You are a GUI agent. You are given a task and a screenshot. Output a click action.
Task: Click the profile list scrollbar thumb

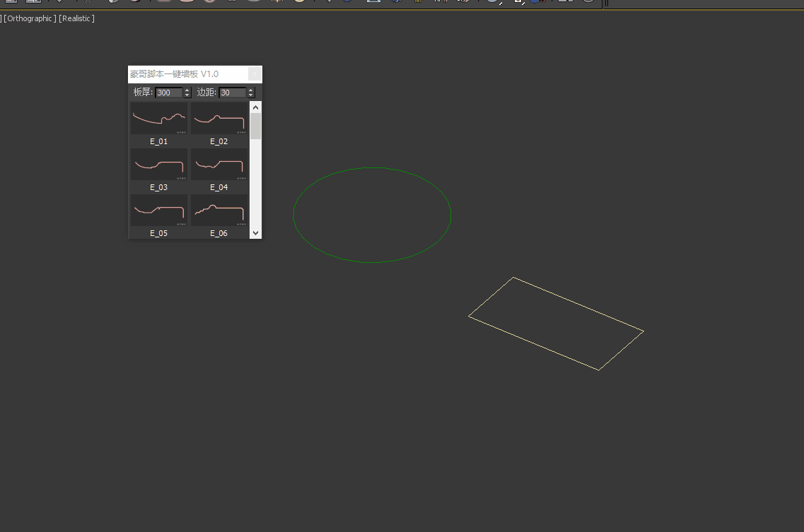pos(256,126)
